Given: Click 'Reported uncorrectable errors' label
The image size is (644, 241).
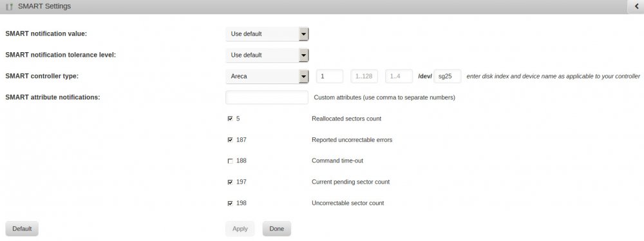Looking at the screenshot, I should [352, 140].
